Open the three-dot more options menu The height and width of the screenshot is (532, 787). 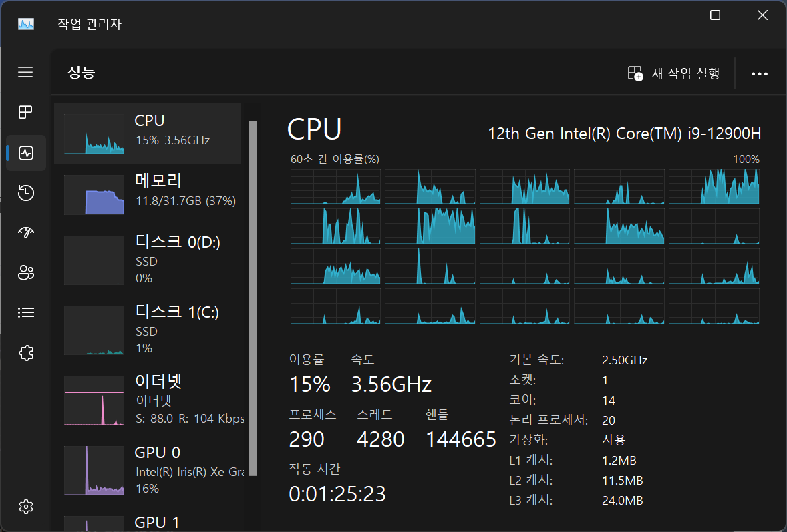click(760, 74)
